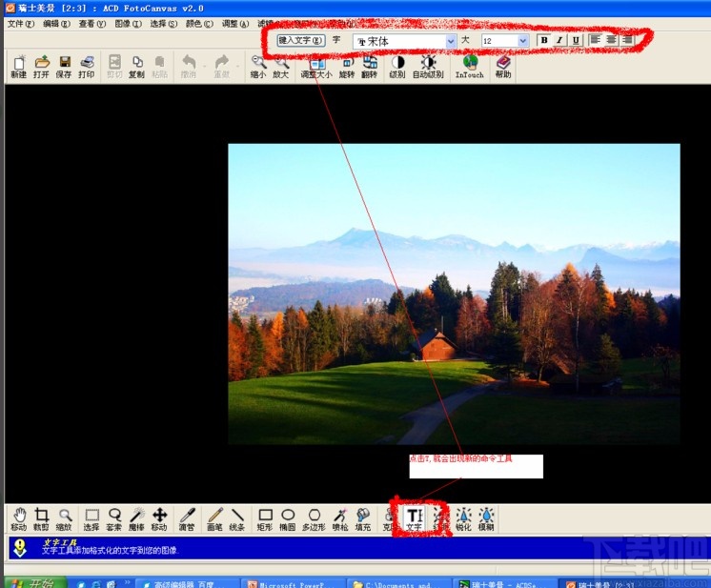Click the 打开 (Open) folder icon
The height and width of the screenshot is (588, 711).
pos(41,67)
